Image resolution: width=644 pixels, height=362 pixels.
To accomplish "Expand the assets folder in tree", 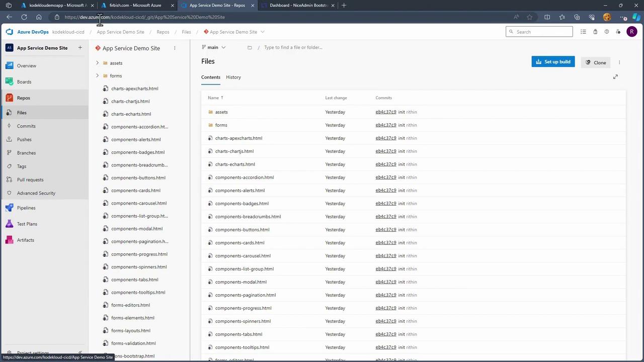I will click(97, 63).
